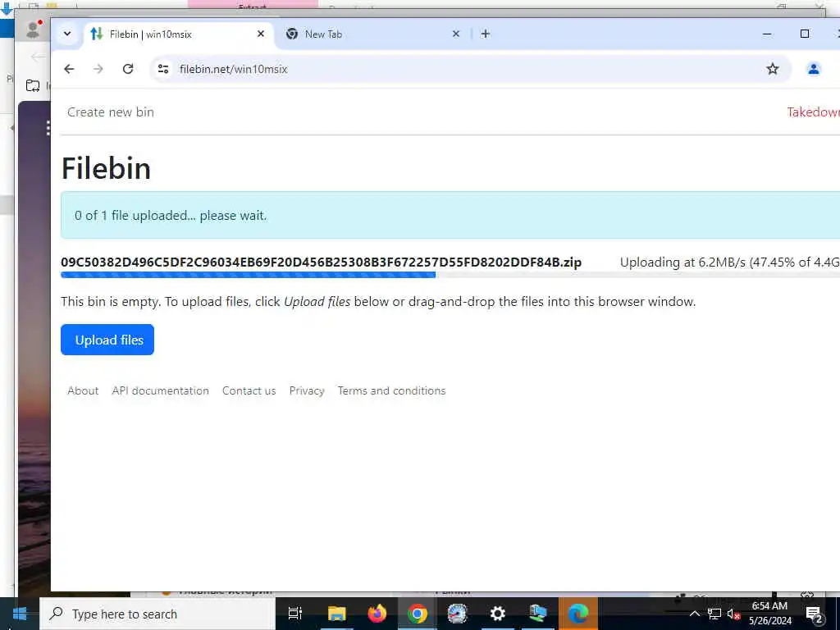Image resolution: width=840 pixels, height=630 pixels.
Task: Click the Create new bin link
Action: [111, 112]
